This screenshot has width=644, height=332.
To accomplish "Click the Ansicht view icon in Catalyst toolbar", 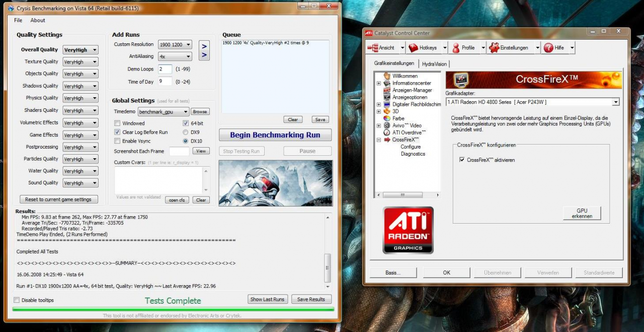I will point(373,48).
